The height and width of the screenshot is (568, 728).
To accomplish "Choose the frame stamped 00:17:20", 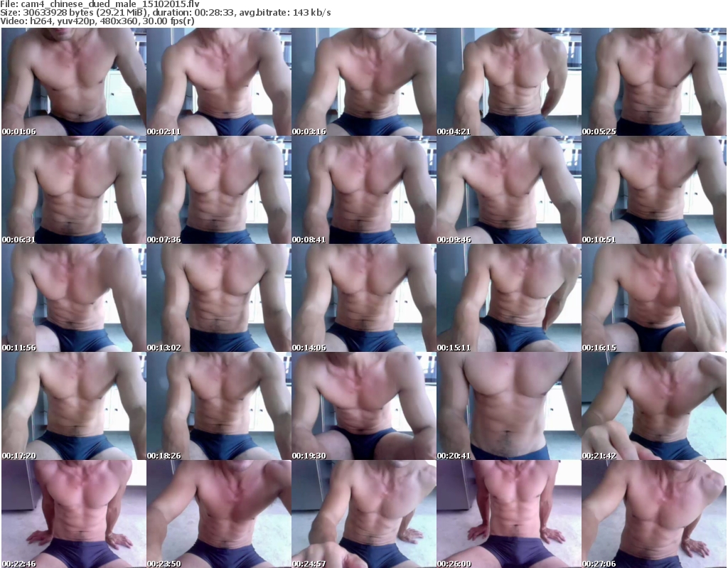I will pyautogui.click(x=74, y=406).
